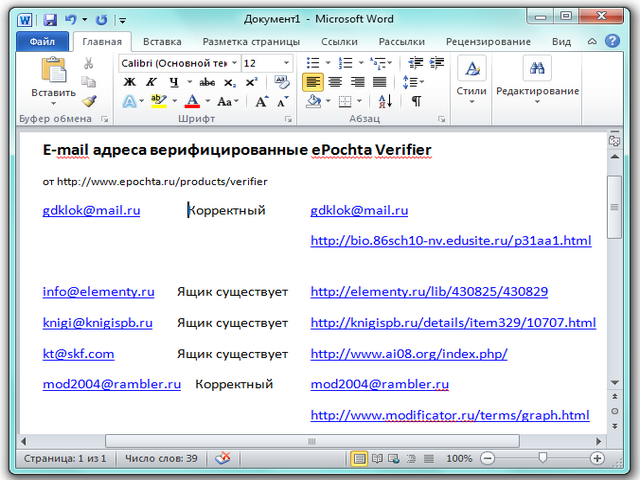Toggle align text left
Image resolution: width=640 pixels, height=480 pixels.
(313, 82)
